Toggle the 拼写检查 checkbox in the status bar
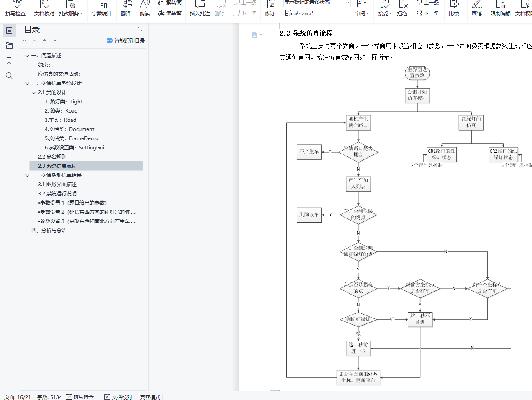532x400 pixels. click(69, 397)
